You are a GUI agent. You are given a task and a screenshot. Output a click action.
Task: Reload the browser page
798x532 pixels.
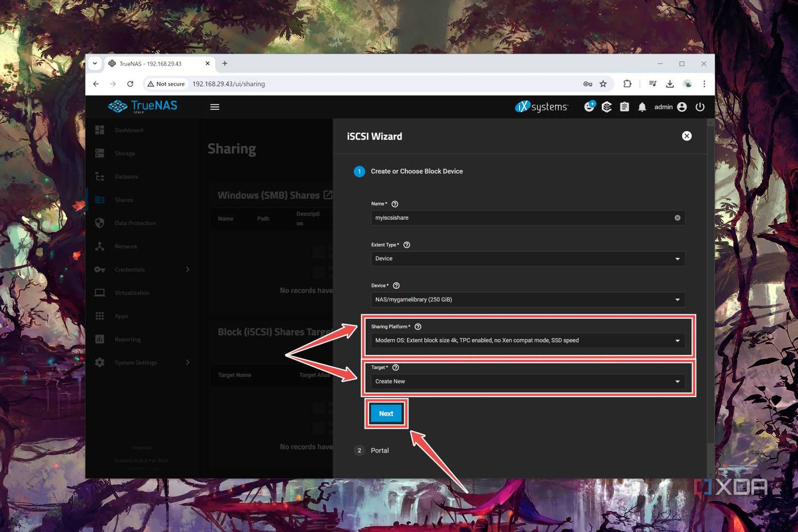tap(130, 84)
